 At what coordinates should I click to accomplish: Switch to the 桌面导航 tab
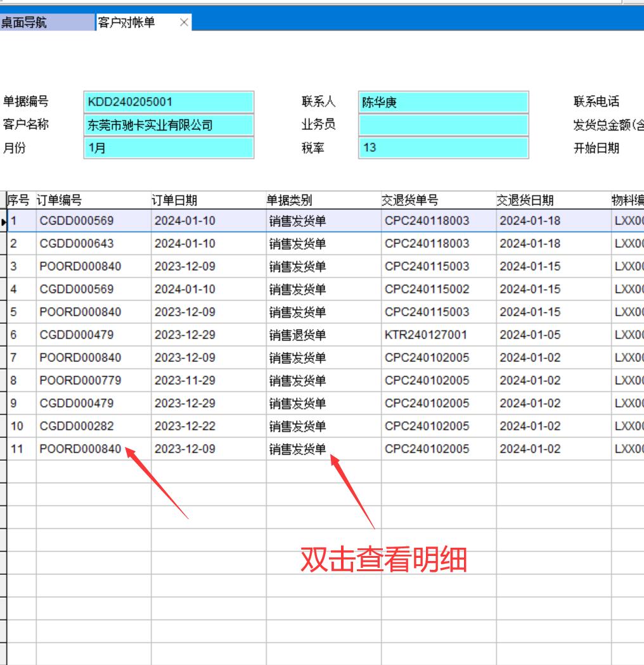click(46, 23)
